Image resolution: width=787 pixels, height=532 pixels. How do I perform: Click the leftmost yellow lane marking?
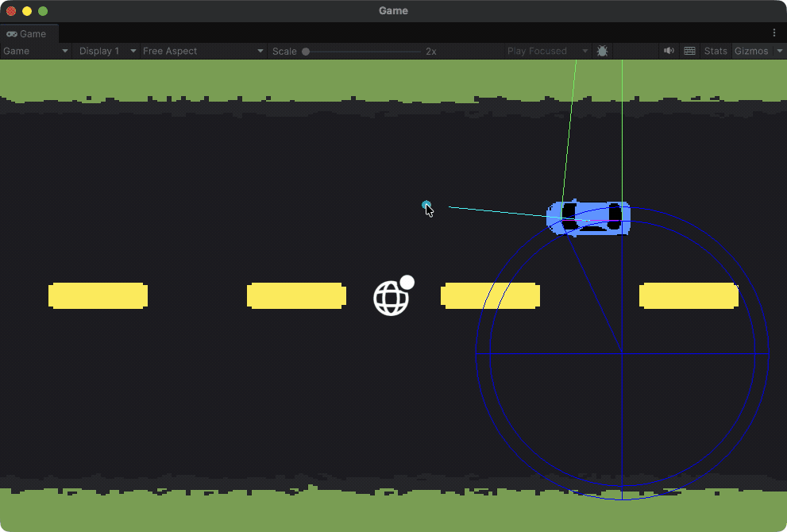pyautogui.click(x=98, y=295)
